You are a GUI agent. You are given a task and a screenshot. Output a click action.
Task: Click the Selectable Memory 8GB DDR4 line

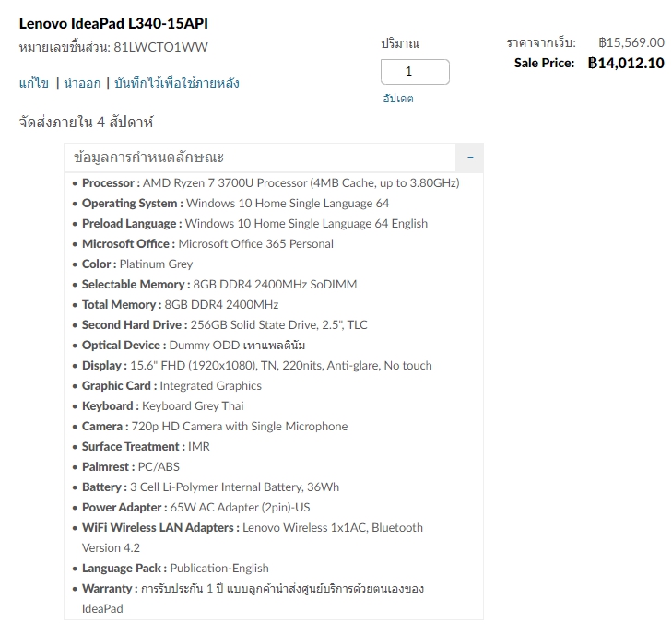pyautogui.click(x=219, y=284)
